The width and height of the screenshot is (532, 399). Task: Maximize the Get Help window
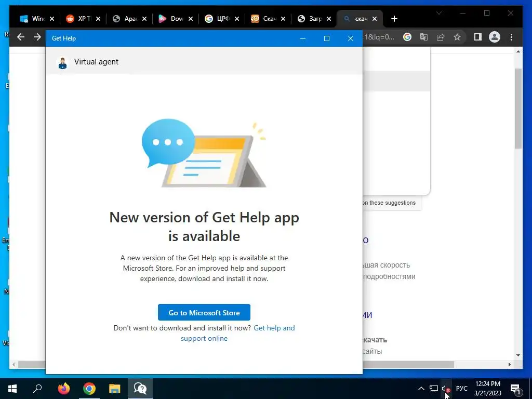[x=327, y=38]
